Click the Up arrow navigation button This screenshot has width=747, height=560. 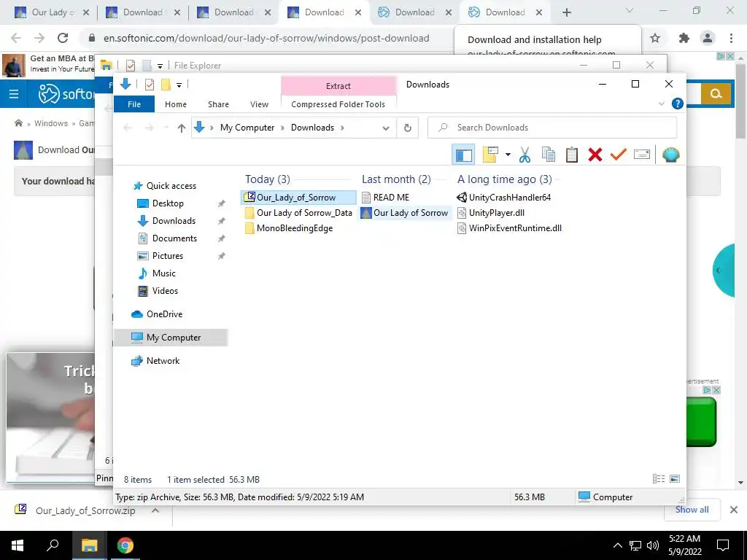click(x=181, y=128)
